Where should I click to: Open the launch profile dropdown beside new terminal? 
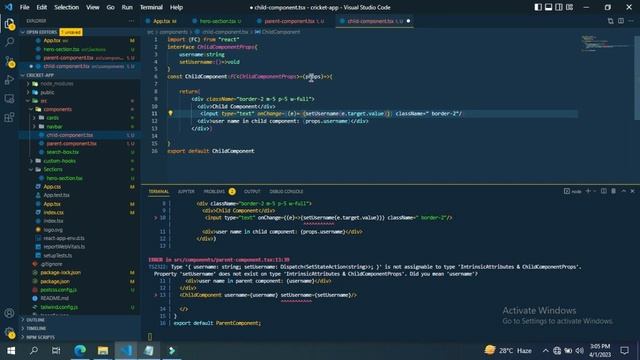595,191
